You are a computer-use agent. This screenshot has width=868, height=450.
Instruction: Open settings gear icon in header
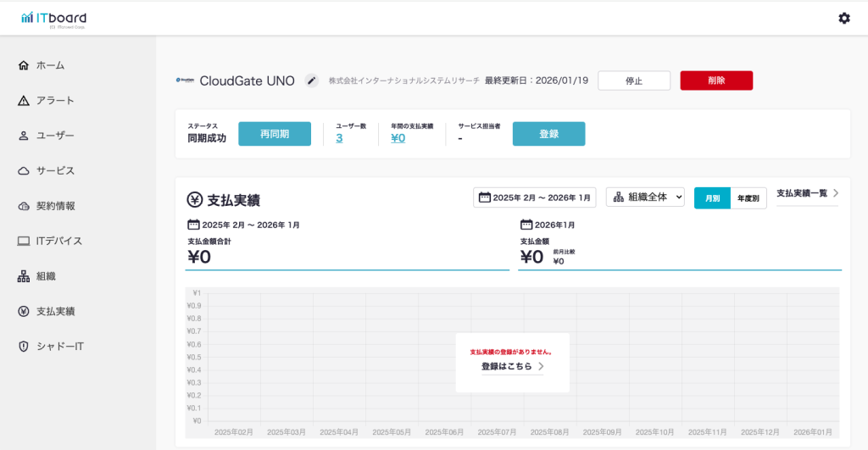coord(843,18)
